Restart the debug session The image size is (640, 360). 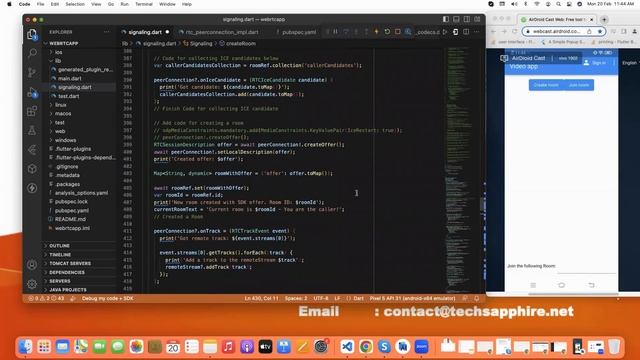(387, 32)
